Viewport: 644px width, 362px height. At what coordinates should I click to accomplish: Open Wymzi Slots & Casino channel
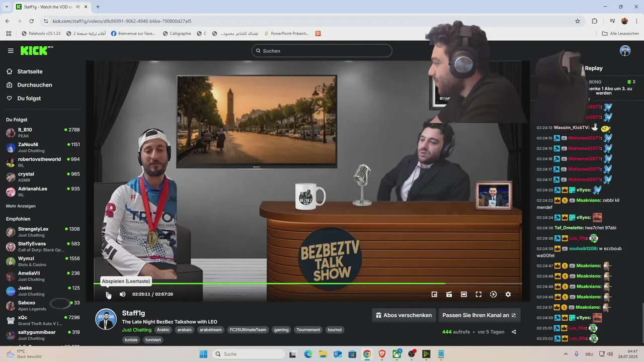pyautogui.click(x=43, y=261)
